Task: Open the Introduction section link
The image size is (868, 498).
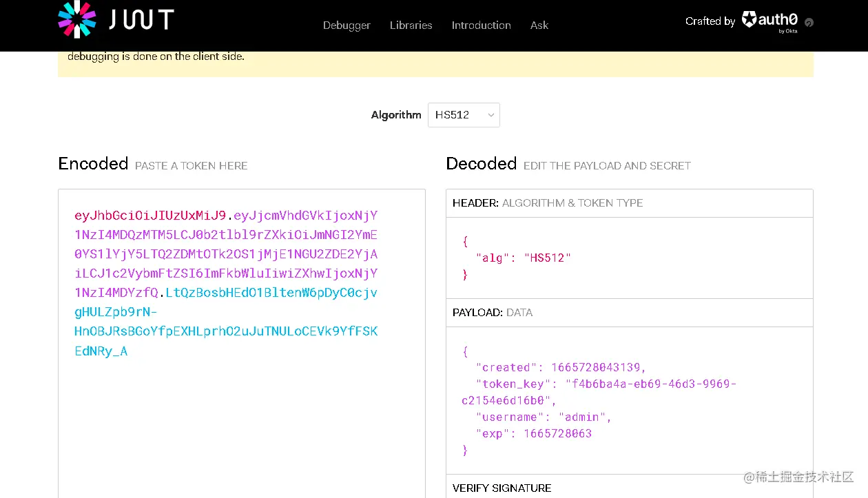Action: 481,25
